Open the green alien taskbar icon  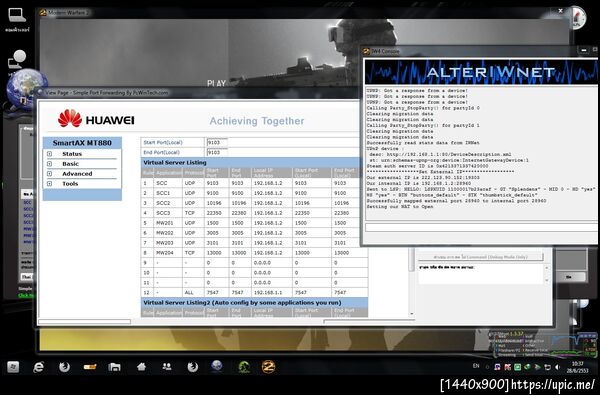(244, 367)
